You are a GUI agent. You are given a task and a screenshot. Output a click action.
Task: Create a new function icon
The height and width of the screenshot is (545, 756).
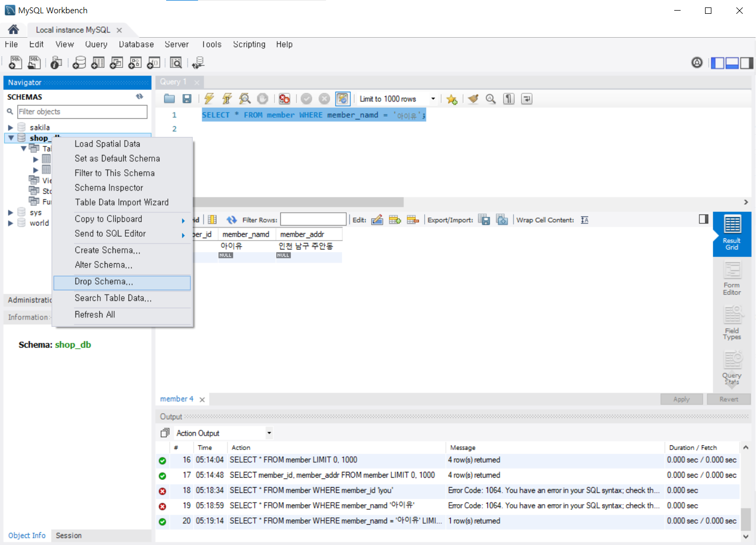pyautogui.click(x=153, y=63)
